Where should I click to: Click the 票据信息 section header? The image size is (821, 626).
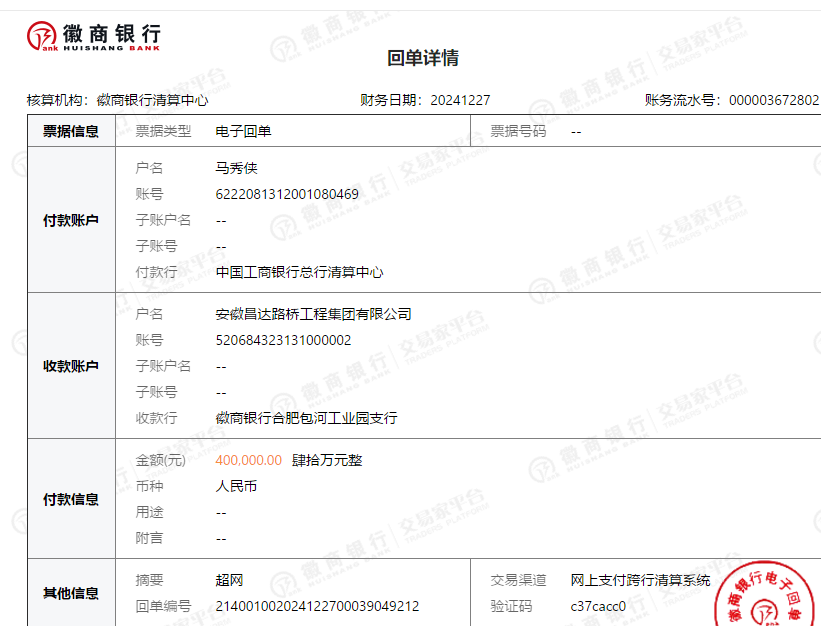71,131
